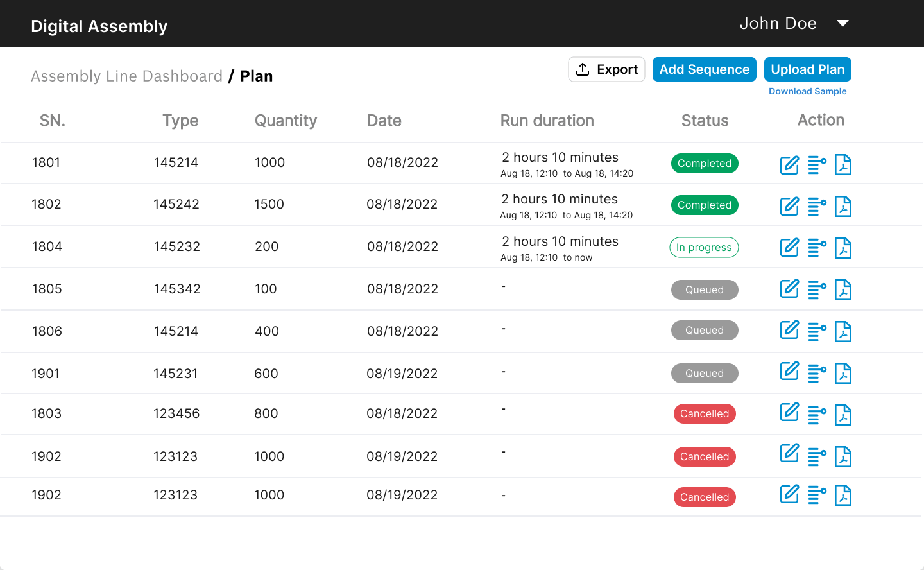This screenshot has width=924, height=570.
Task: Click the John Doe account name
Action: tap(778, 24)
